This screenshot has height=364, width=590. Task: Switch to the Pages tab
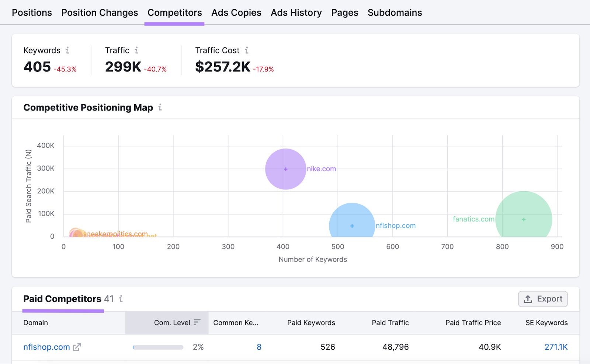coord(344,12)
